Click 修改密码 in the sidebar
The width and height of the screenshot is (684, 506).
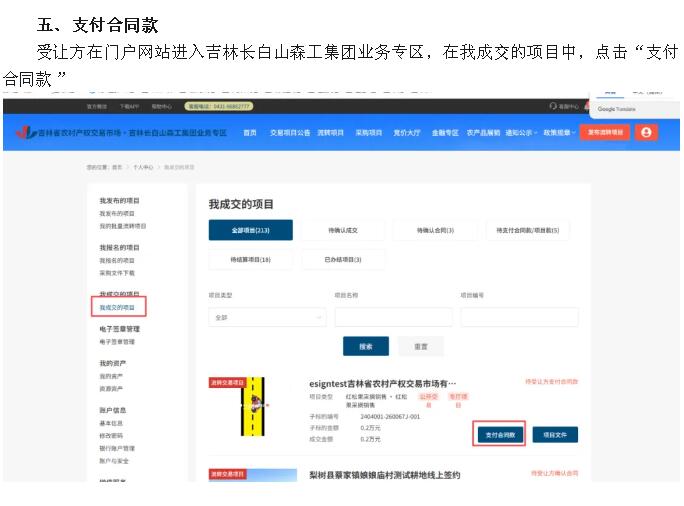click(x=111, y=435)
